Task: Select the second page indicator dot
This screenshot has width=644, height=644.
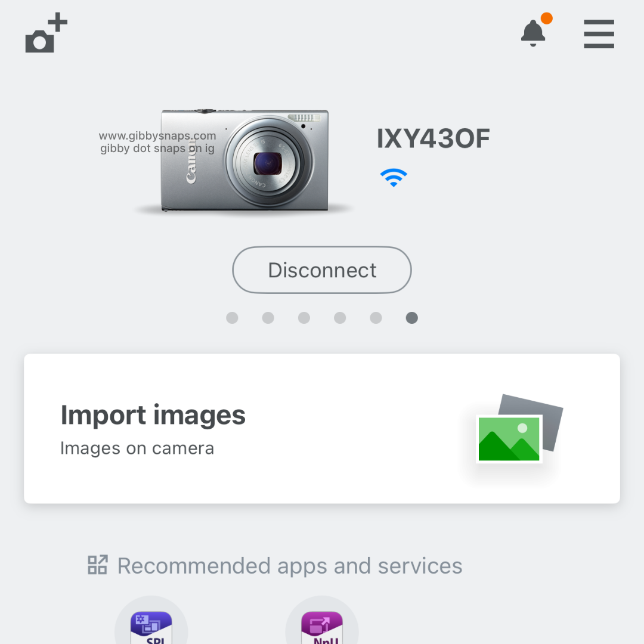Action: coord(268,318)
